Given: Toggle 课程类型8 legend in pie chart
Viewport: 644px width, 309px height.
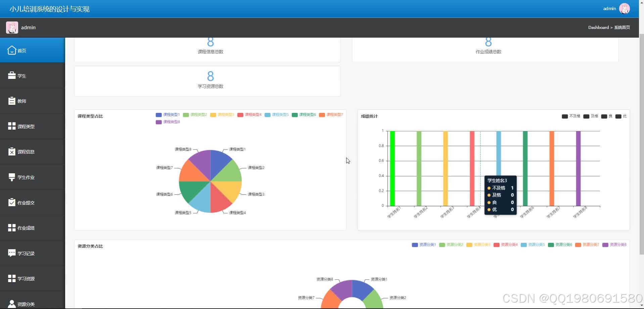Looking at the screenshot, I should 168,122.
